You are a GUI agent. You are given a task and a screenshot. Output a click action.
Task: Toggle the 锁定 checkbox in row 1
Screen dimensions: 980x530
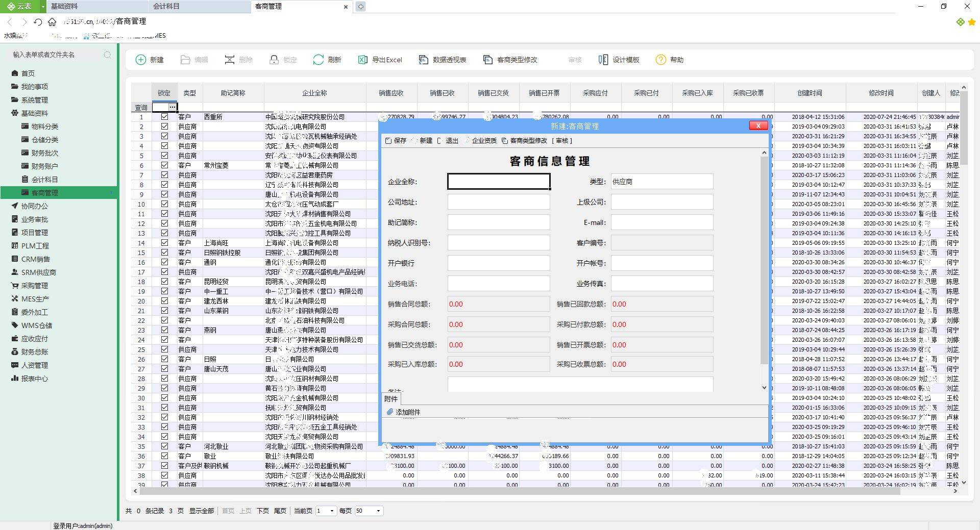coord(164,117)
